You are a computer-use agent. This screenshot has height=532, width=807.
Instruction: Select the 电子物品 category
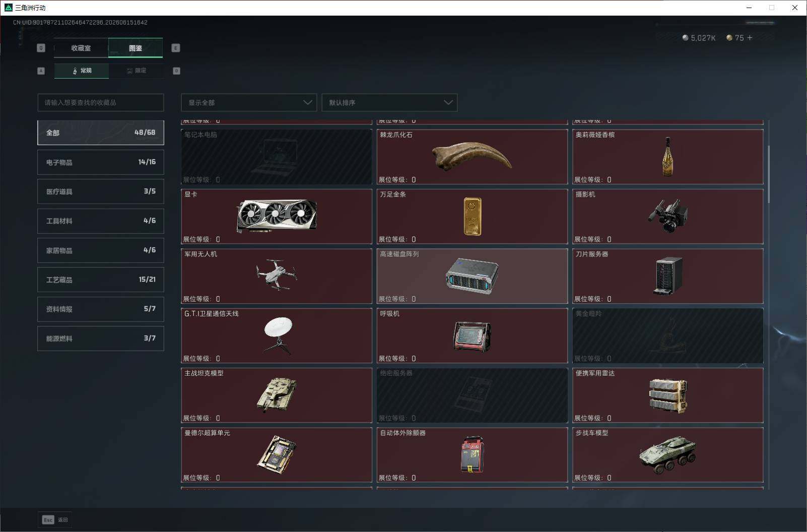point(101,162)
